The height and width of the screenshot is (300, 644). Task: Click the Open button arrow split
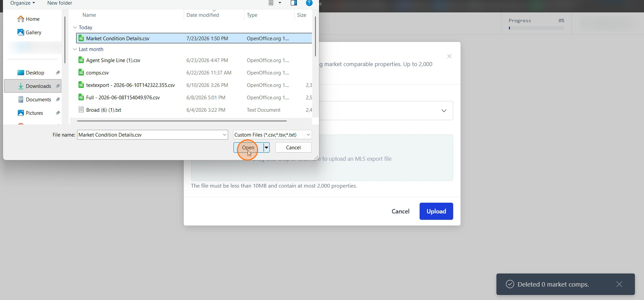click(x=266, y=147)
